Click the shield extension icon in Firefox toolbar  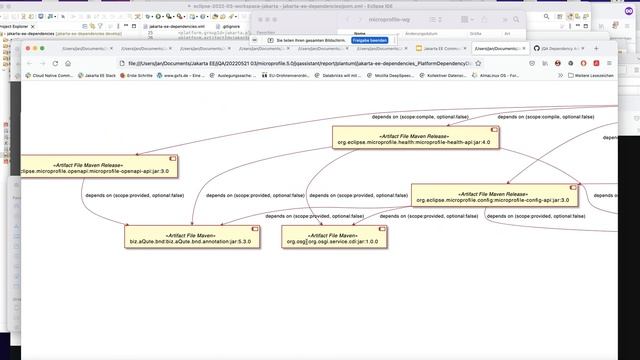[532, 63]
